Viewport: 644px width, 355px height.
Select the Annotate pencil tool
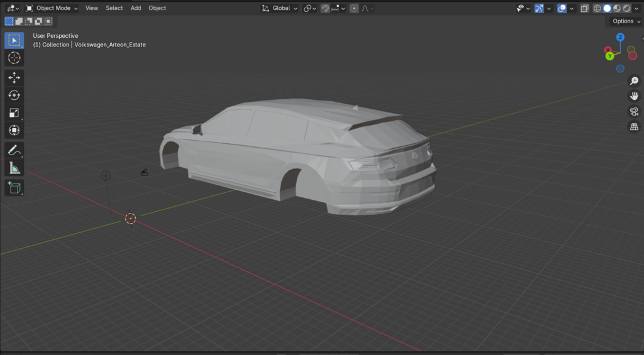pos(14,150)
